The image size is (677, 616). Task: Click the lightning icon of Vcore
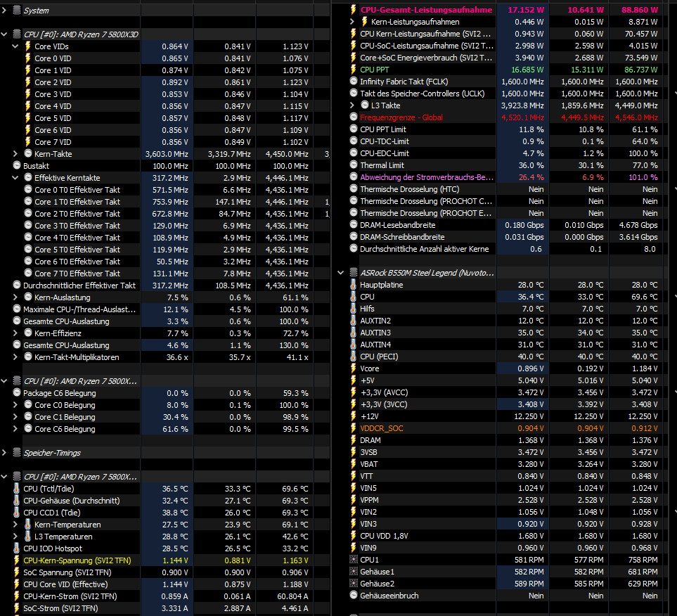click(353, 368)
